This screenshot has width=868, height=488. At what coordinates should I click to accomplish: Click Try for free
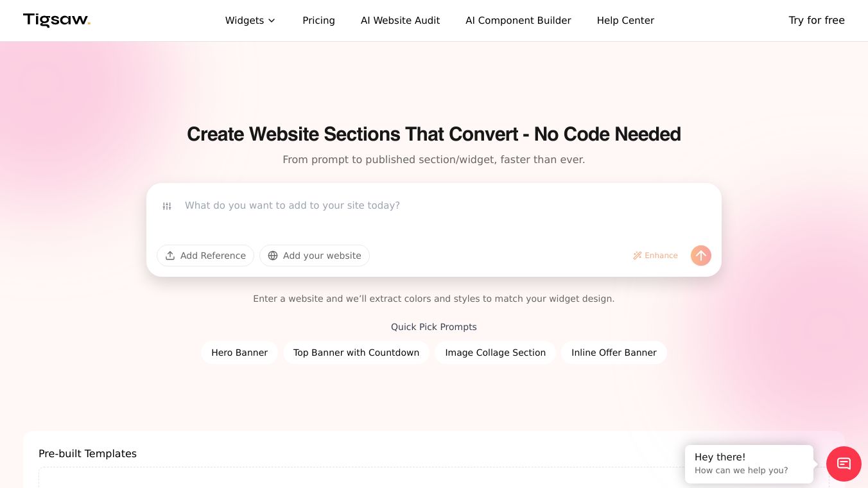point(816,21)
